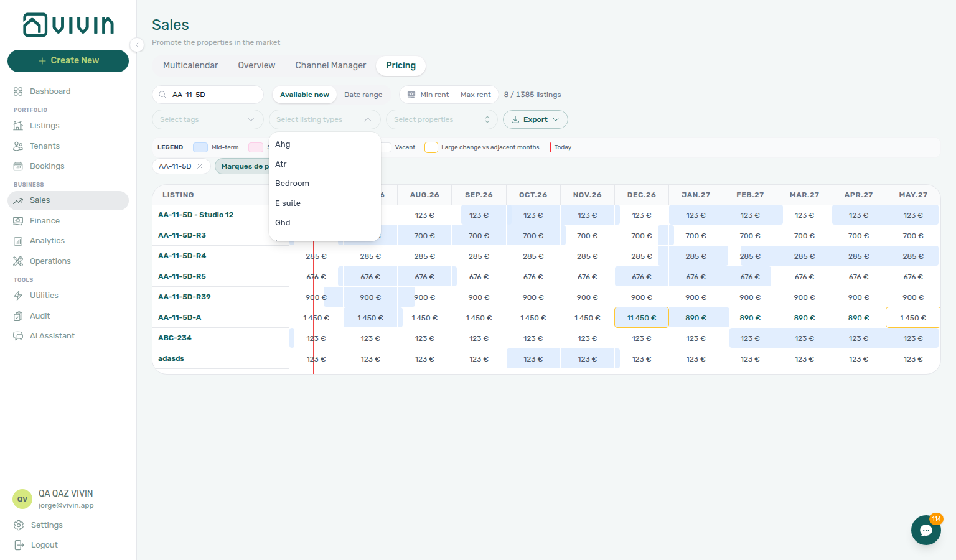
Task: Expand the Export menu chevron
Action: pyautogui.click(x=556, y=119)
